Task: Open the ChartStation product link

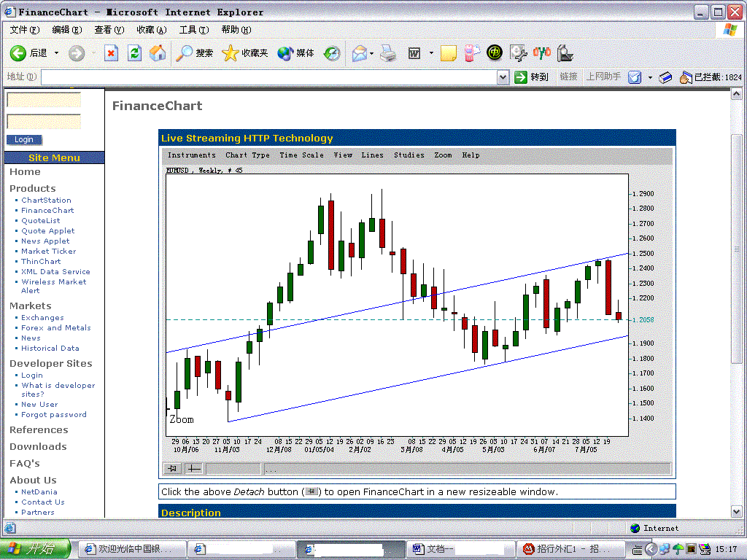Action: 46,201
